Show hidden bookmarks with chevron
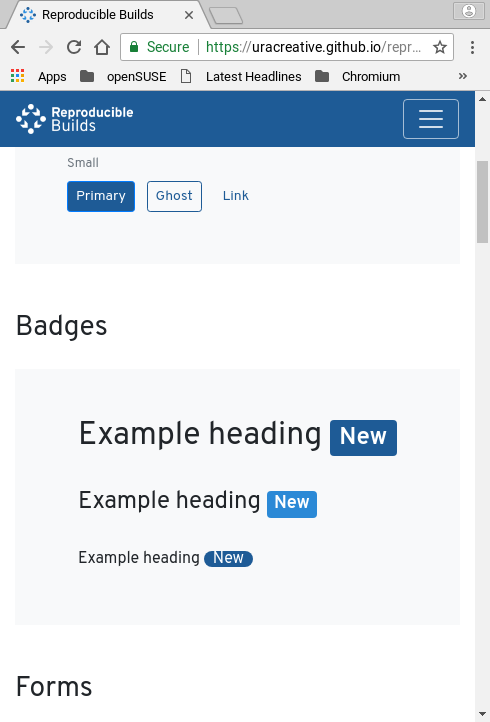 click(x=463, y=76)
